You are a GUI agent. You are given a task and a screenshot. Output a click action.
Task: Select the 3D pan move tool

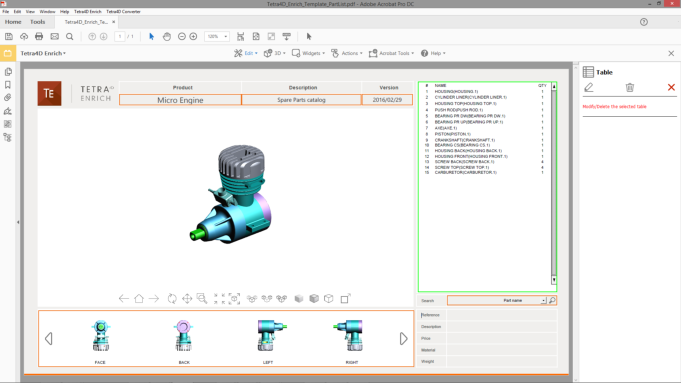(x=187, y=298)
